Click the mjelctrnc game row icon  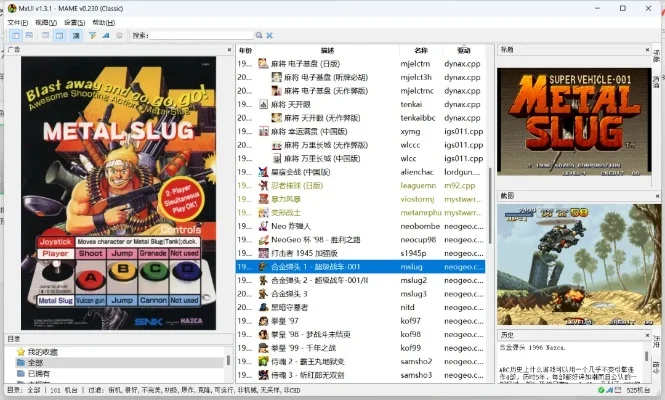tap(277, 91)
